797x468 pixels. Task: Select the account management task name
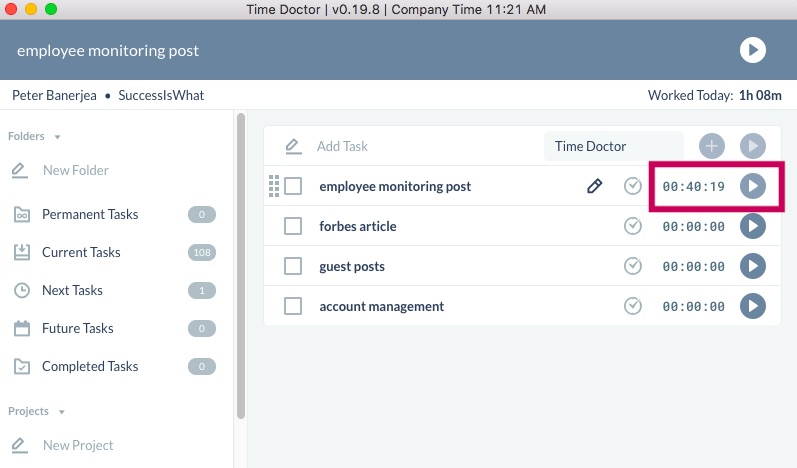coord(382,306)
